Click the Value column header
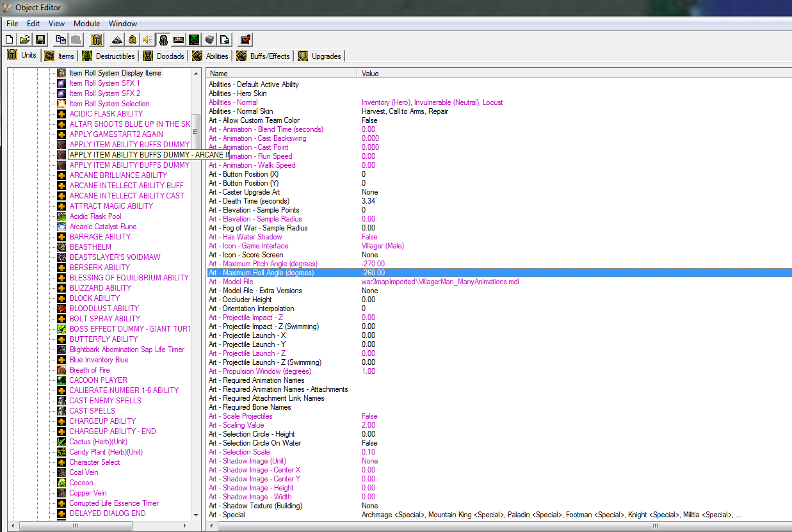 [x=574, y=73]
